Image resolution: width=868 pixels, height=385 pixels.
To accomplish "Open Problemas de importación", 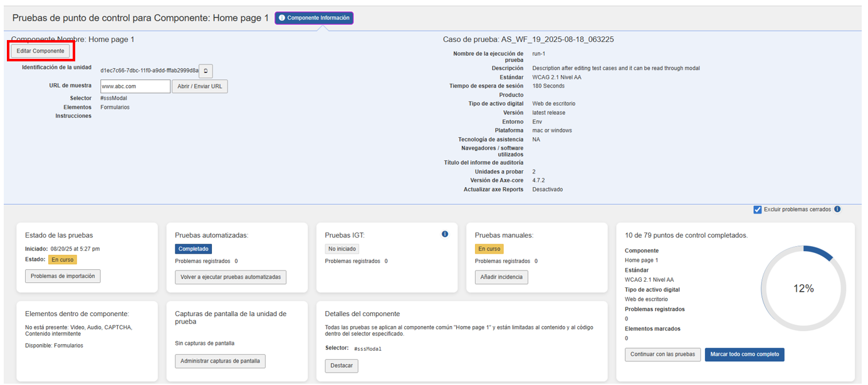I will (x=63, y=276).
